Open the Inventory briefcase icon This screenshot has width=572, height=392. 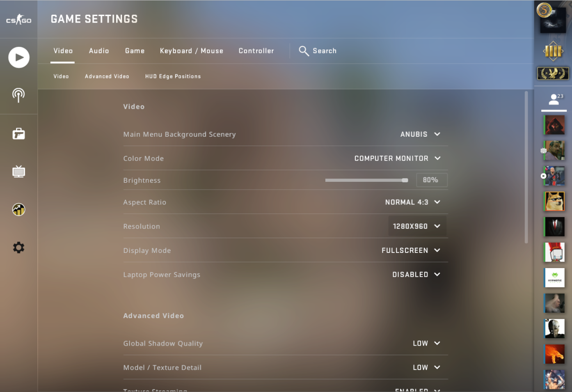tap(18, 133)
